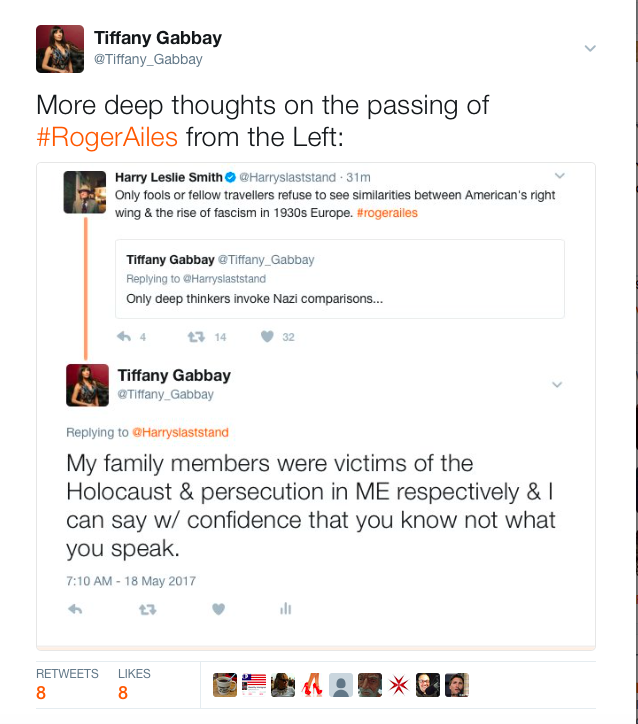
Task: Open Harry Leslie Smith's avatar
Action: 84,192
